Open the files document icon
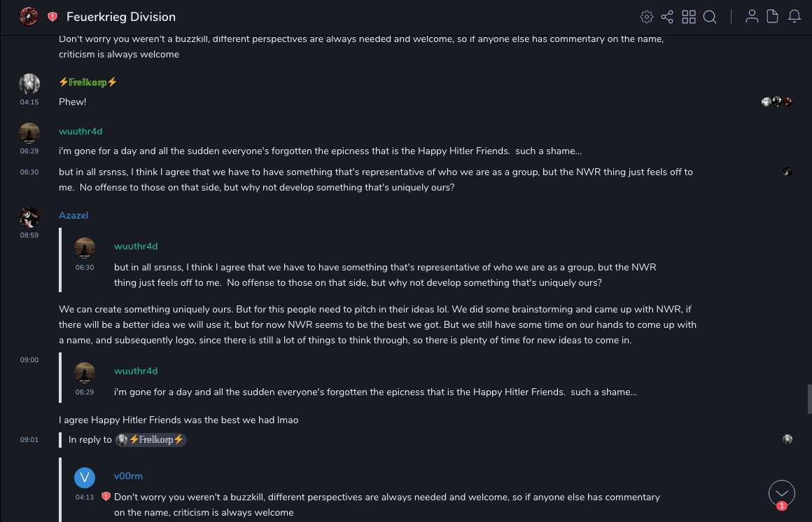This screenshot has width=812, height=522. [x=773, y=17]
